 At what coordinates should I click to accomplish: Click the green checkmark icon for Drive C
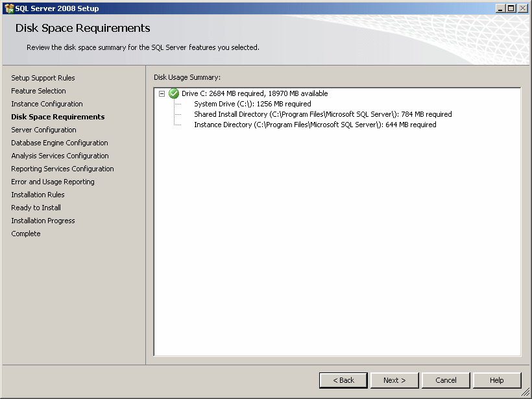pos(174,93)
